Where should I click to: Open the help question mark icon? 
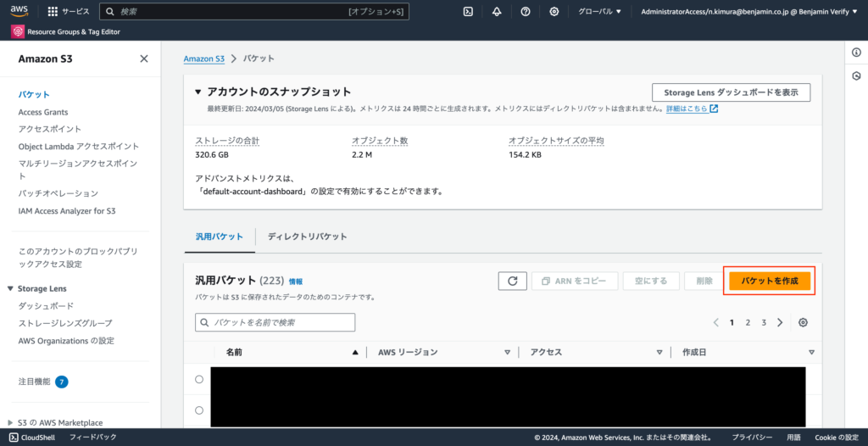click(x=526, y=12)
